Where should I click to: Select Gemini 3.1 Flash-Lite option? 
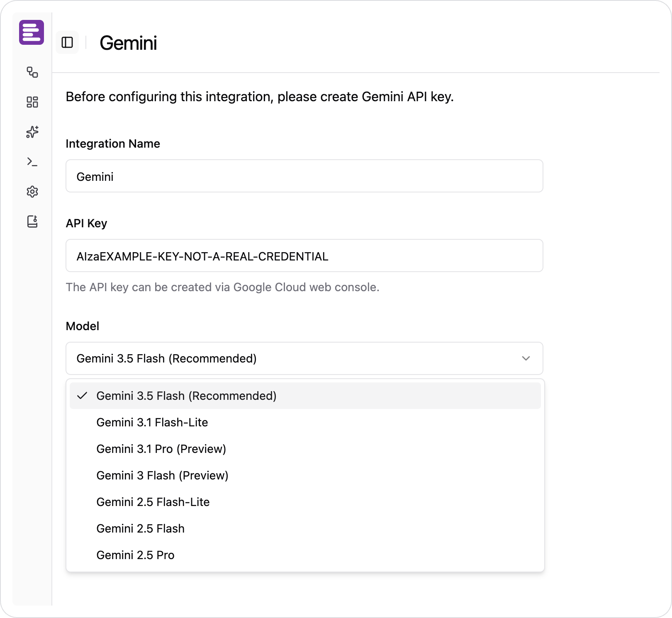[x=305, y=422]
